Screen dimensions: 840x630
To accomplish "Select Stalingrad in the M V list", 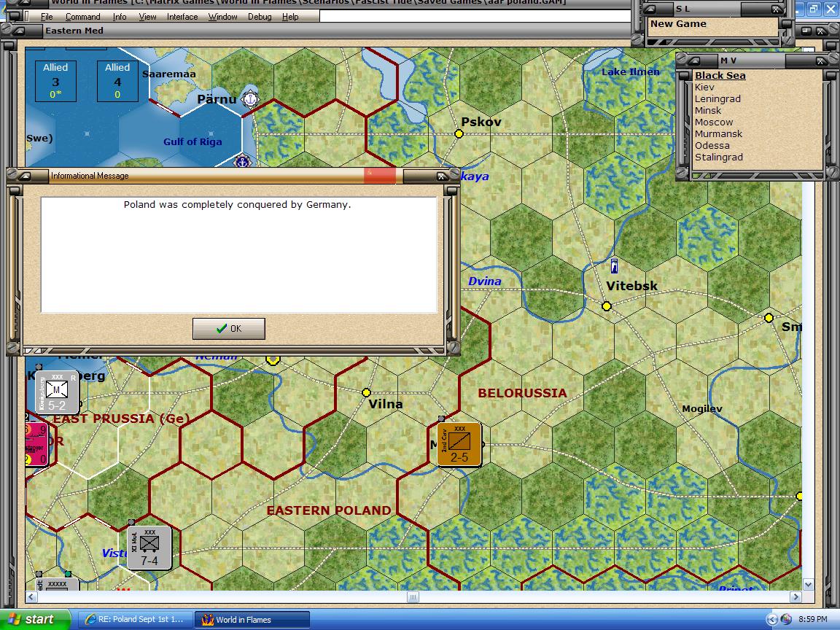I will [718, 157].
